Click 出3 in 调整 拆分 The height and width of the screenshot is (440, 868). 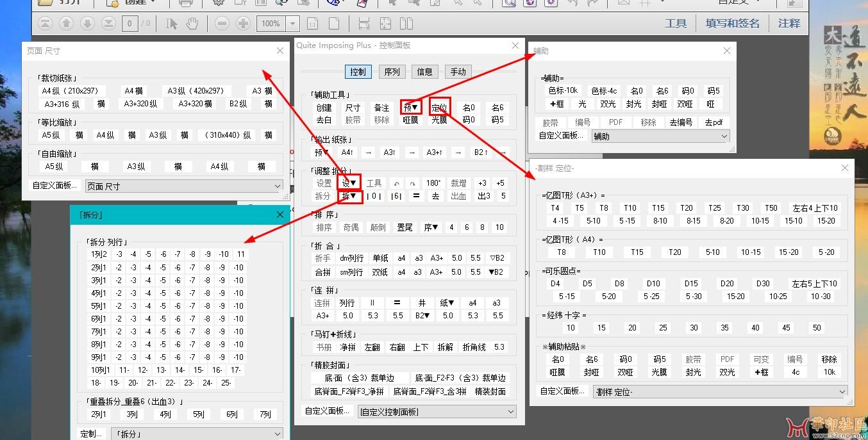click(484, 196)
